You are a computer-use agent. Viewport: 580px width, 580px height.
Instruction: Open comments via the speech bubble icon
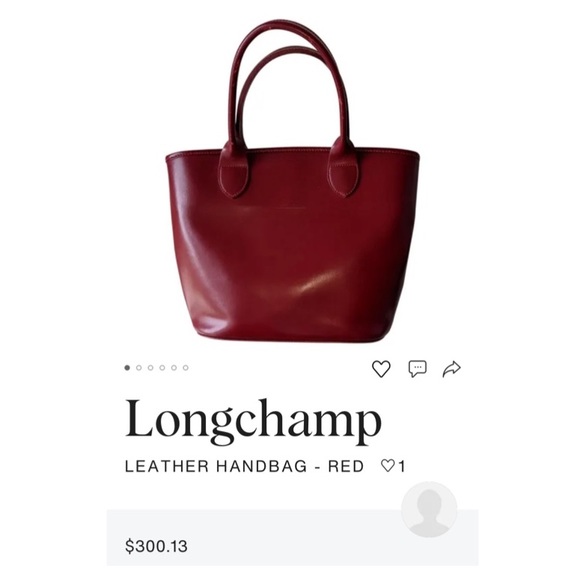coord(417,368)
